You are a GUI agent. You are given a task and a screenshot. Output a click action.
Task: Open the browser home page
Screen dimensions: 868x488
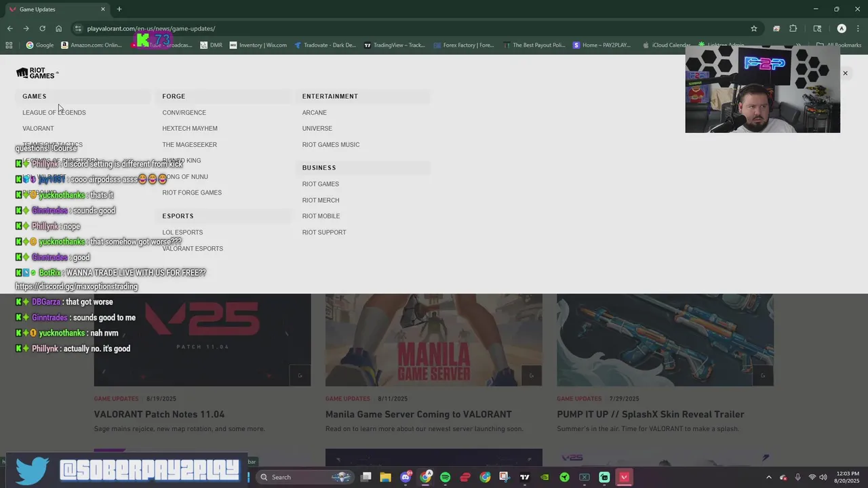tap(58, 28)
